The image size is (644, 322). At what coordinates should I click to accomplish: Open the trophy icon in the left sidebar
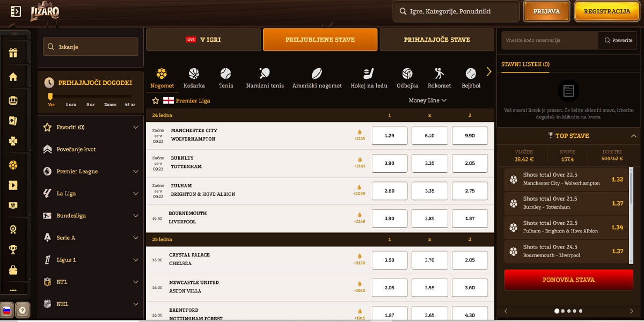pyautogui.click(x=13, y=250)
